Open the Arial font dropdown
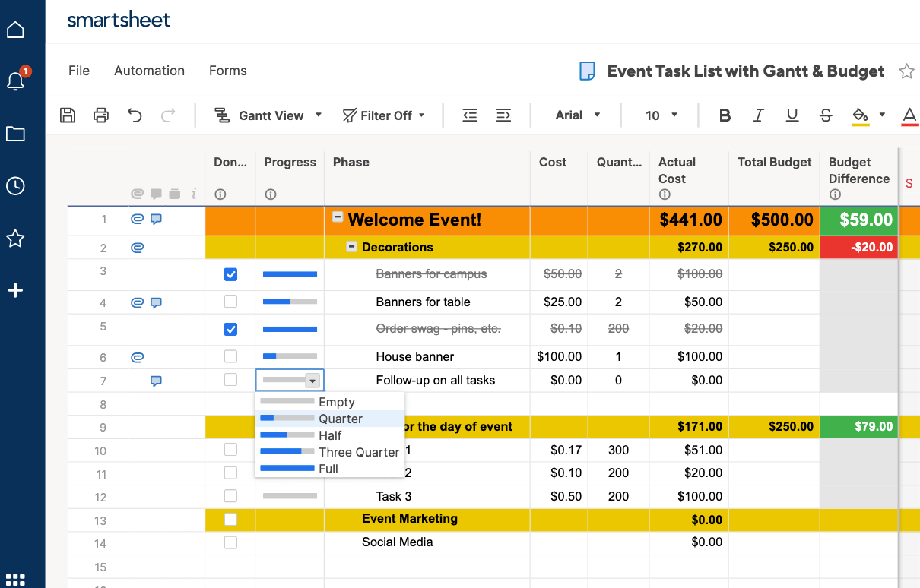Screen dimensions: 920x588 (x=577, y=115)
